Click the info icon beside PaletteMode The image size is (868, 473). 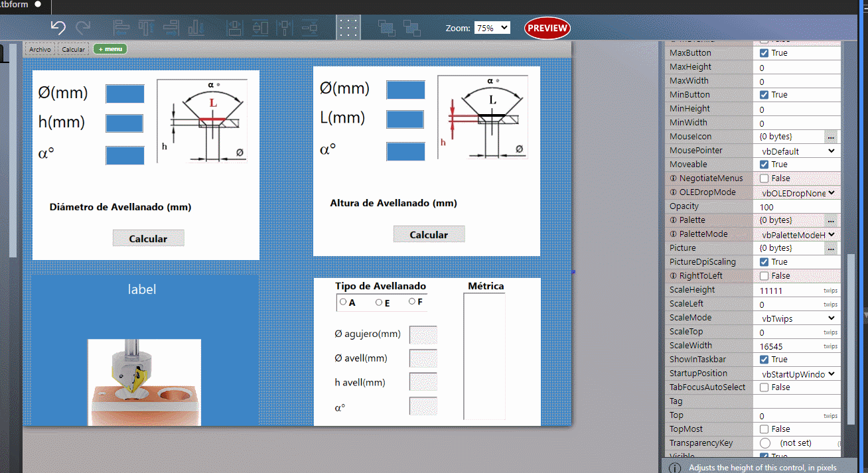coord(673,234)
